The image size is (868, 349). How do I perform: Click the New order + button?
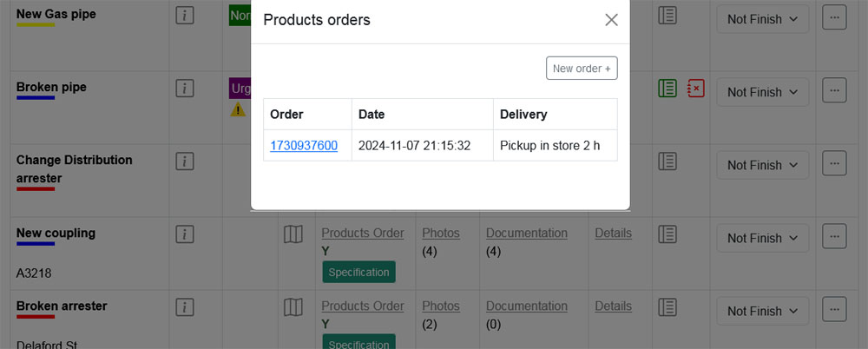point(582,68)
